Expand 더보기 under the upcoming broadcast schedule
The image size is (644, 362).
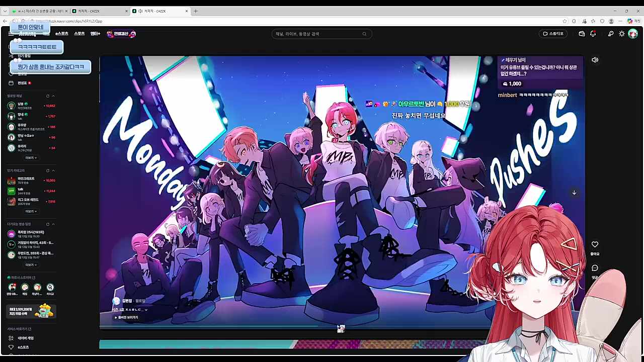tap(31, 264)
